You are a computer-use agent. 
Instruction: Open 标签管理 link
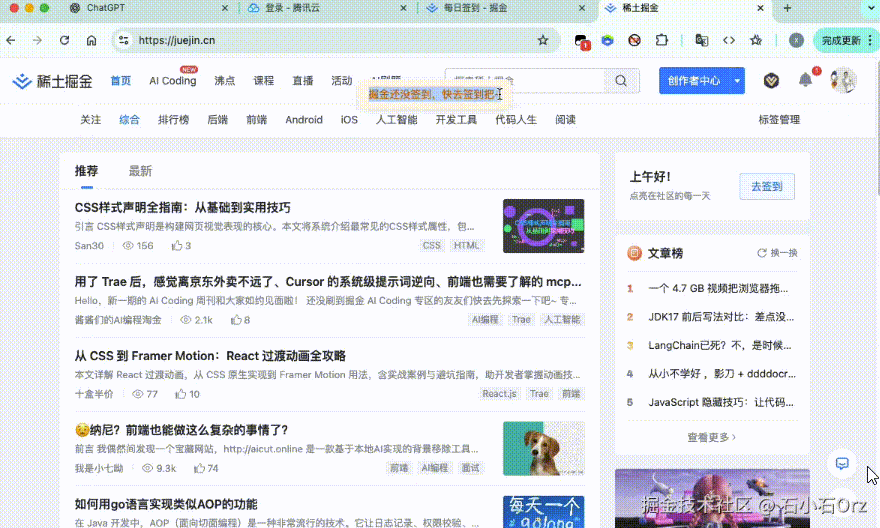coord(779,120)
